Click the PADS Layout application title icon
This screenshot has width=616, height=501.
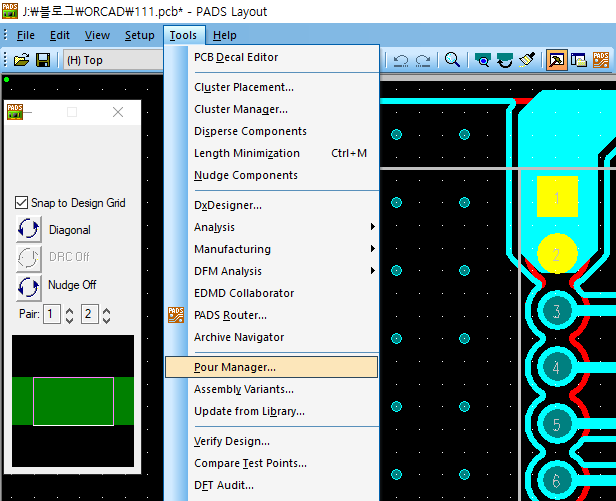pyautogui.click(x=10, y=11)
